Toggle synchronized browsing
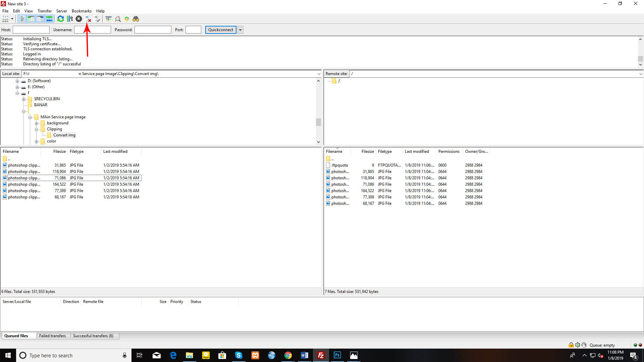The image size is (644, 362). (127, 19)
